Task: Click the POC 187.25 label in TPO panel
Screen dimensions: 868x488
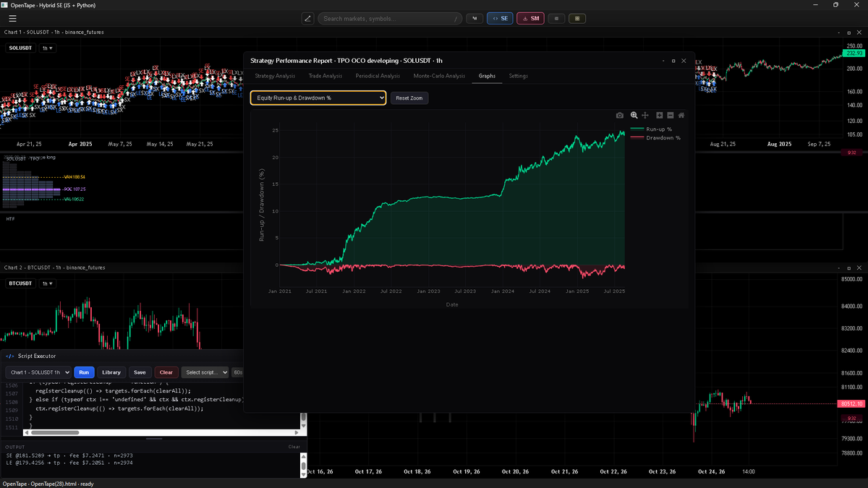Action: point(74,189)
